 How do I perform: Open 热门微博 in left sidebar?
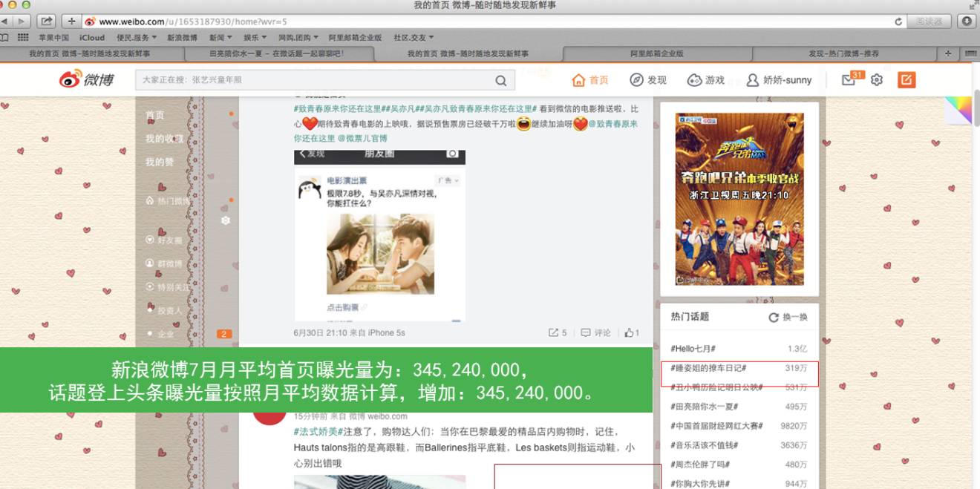click(169, 201)
